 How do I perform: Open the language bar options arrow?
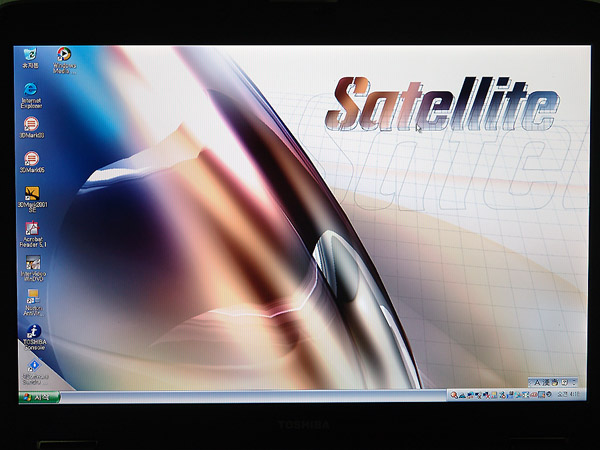point(574,382)
